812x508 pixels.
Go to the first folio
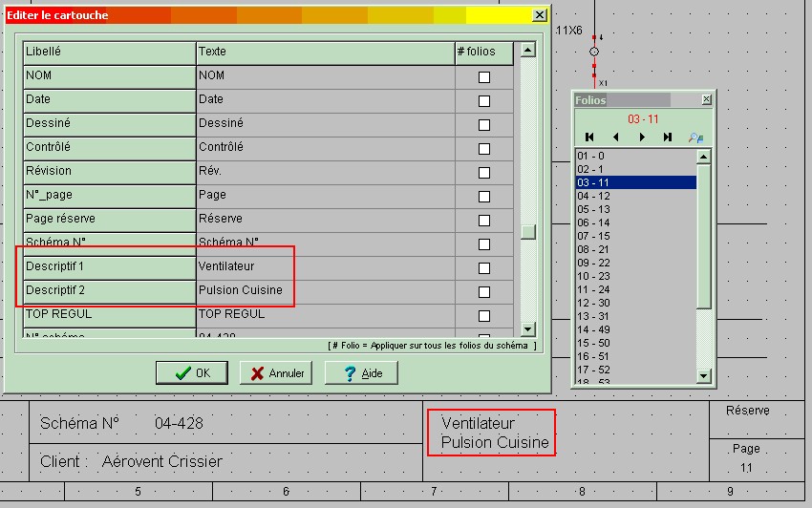(x=589, y=138)
